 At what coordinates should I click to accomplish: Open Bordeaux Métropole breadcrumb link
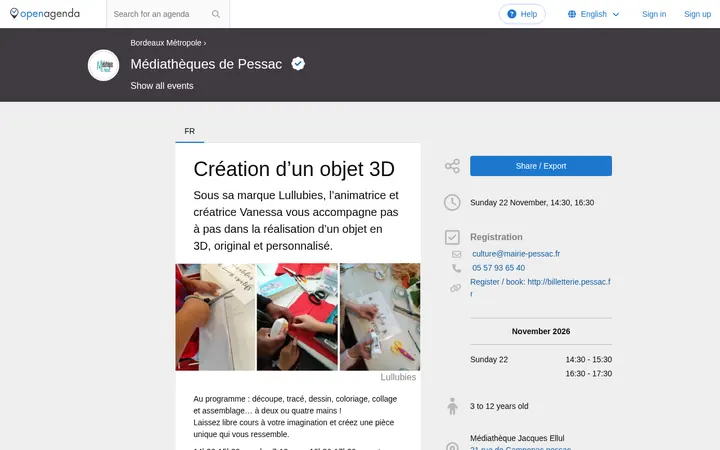(x=166, y=43)
